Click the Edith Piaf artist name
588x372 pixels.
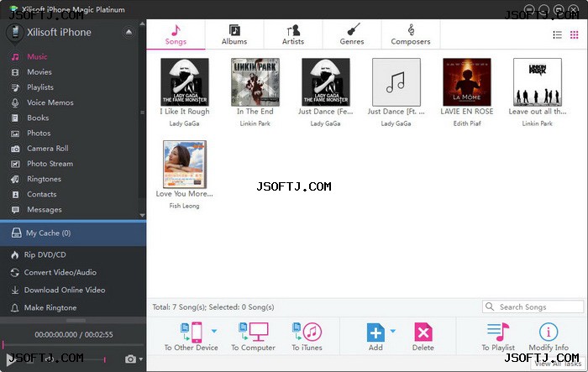(x=467, y=123)
